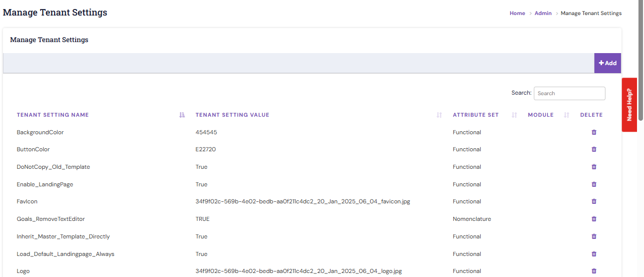Select the Attribute Set column header
The height and width of the screenshot is (277, 644).
[476, 115]
